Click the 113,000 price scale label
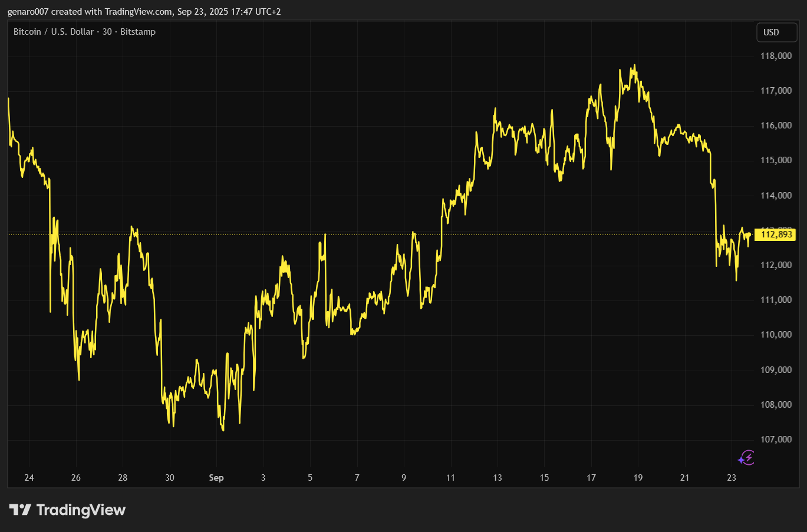The width and height of the screenshot is (807, 532). 776,228
